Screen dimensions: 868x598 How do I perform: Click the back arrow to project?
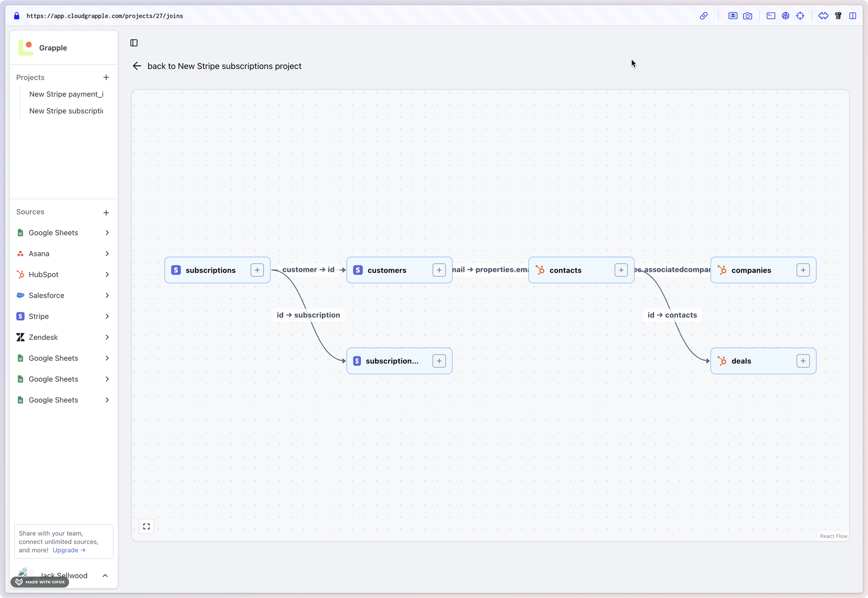[x=137, y=66]
